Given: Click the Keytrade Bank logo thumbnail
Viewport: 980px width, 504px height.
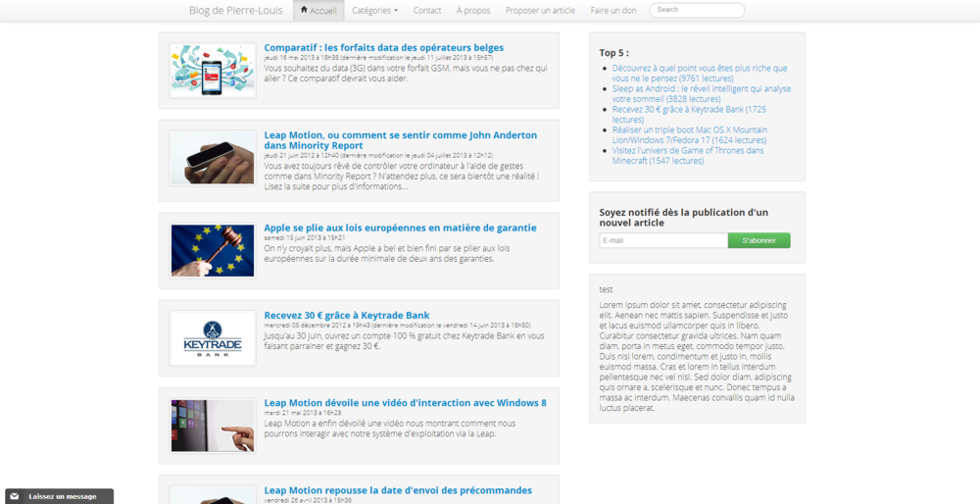Looking at the screenshot, I should (x=213, y=338).
